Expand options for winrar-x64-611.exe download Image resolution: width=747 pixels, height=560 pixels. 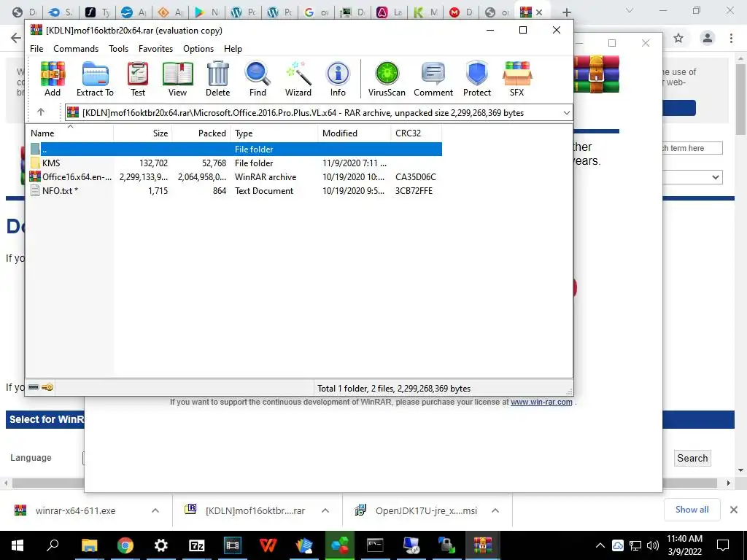155,510
